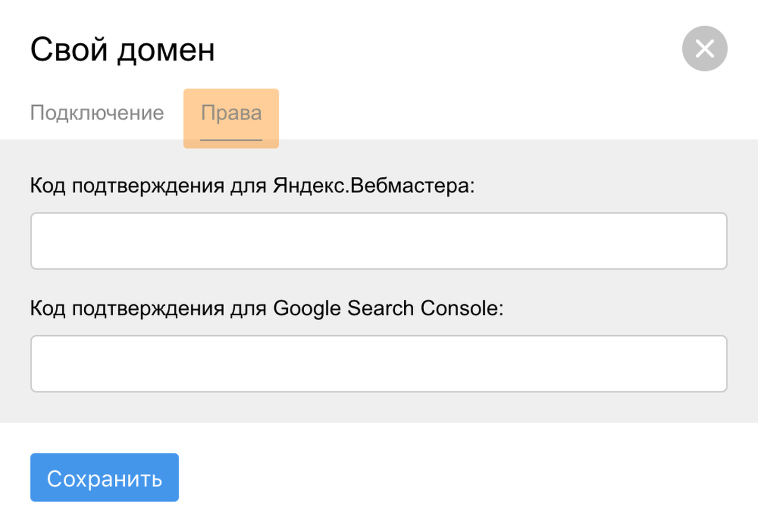Screen dimensions: 758x532
Task: Hit the round close icon top right
Action: pos(704,48)
